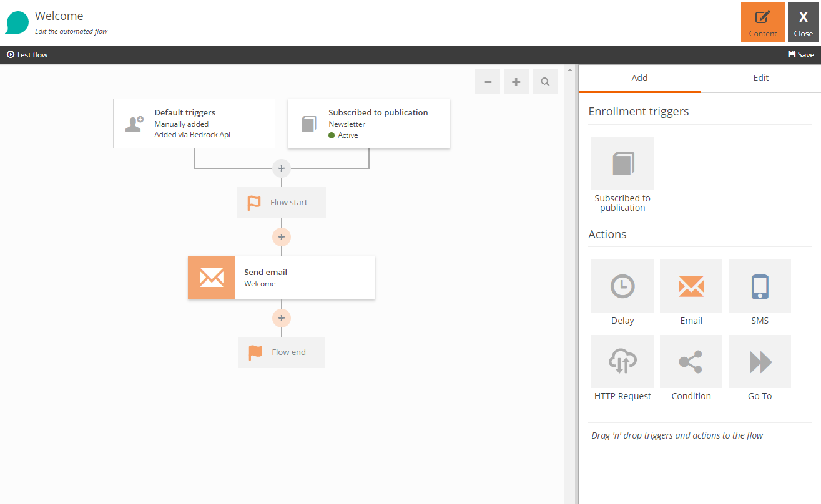Save the automated flow
This screenshot has height=504, width=821.
click(801, 55)
